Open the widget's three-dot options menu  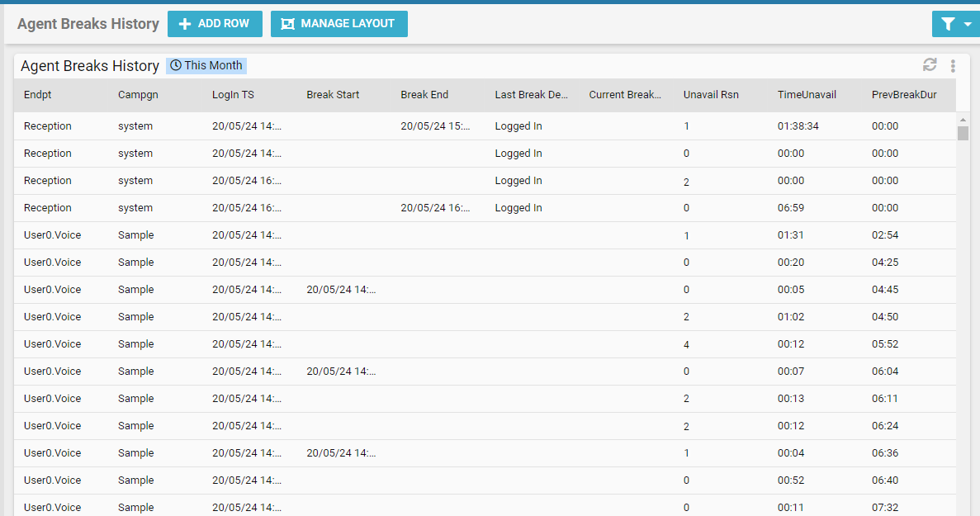(953, 65)
